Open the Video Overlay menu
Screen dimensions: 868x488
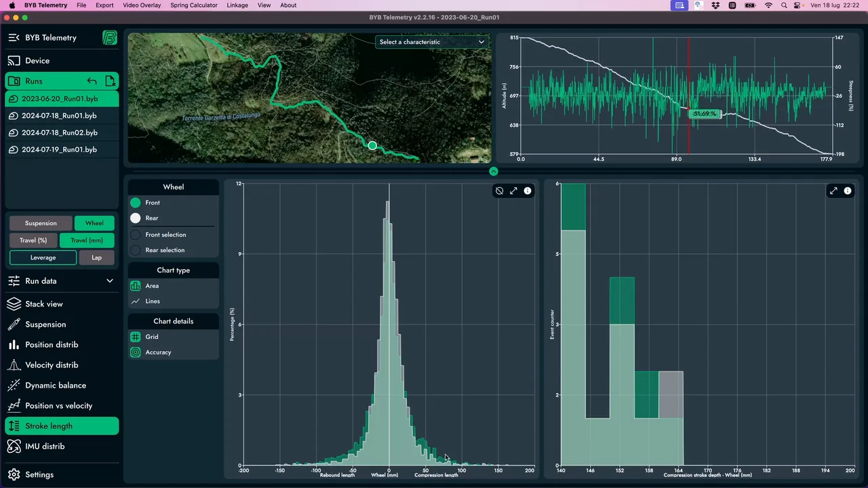tap(142, 5)
